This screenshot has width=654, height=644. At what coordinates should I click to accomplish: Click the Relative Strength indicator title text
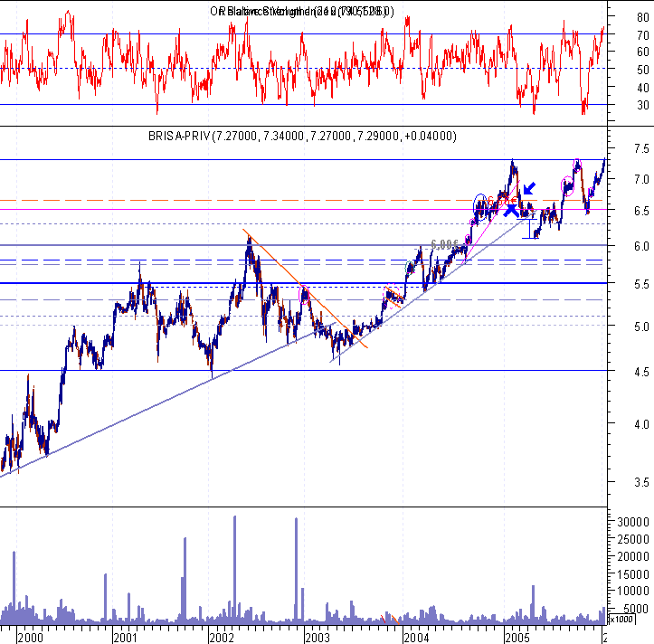click(x=301, y=11)
